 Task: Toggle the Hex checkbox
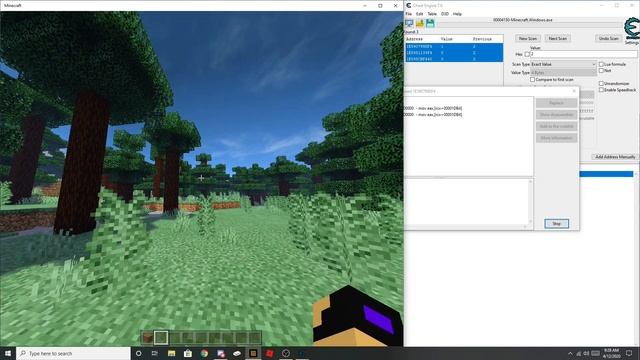(x=527, y=54)
